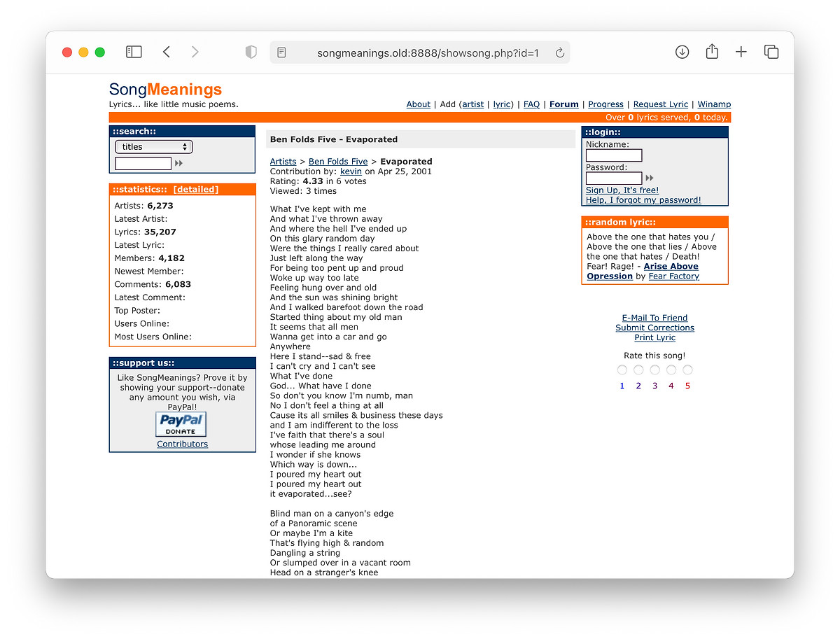This screenshot has height=639, width=840.
Task: Click the forward navigation arrow
Action: point(195,52)
